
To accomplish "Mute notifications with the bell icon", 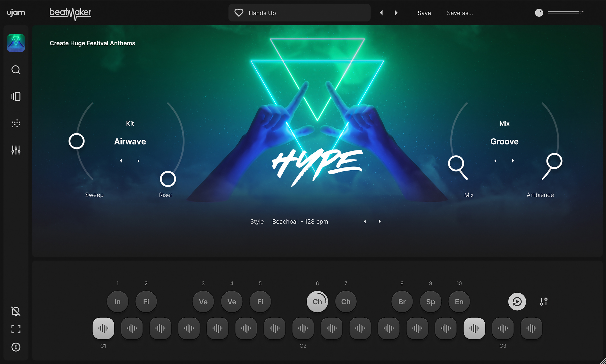I will click(x=16, y=311).
